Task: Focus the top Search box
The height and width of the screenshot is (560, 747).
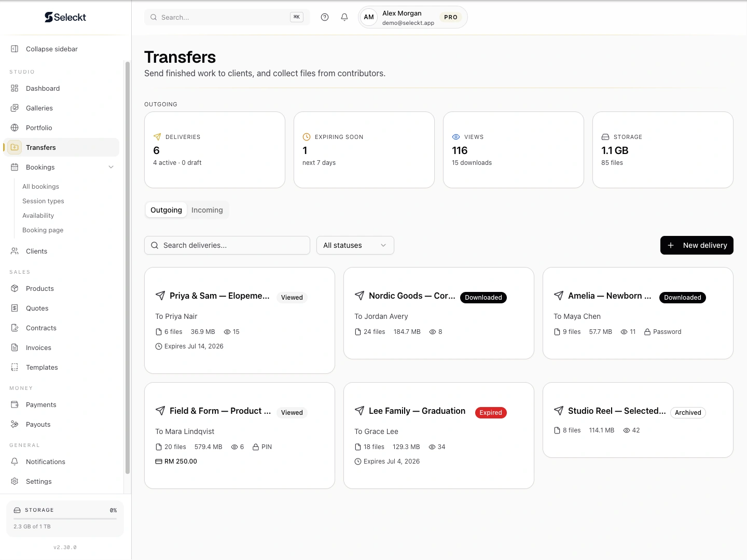Action: (x=227, y=17)
